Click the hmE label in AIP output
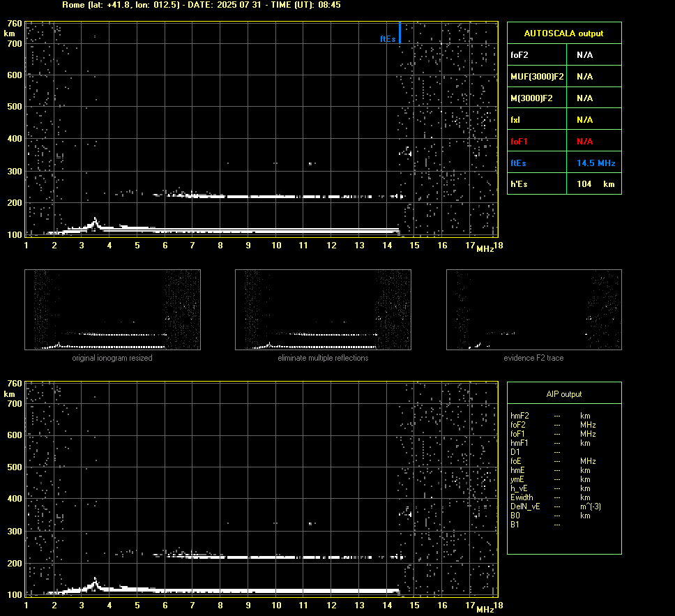This screenshot has height=616, width=675. coord(517,470)
